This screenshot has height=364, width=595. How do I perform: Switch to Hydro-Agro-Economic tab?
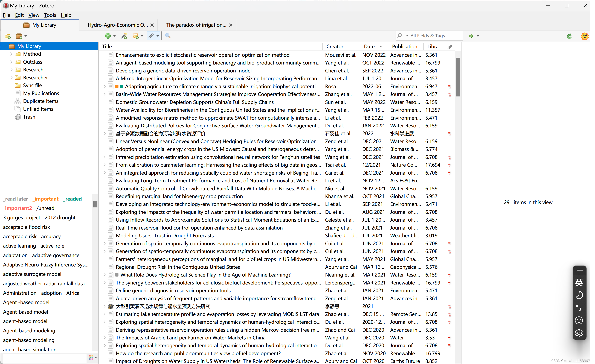tap(118, 25)
